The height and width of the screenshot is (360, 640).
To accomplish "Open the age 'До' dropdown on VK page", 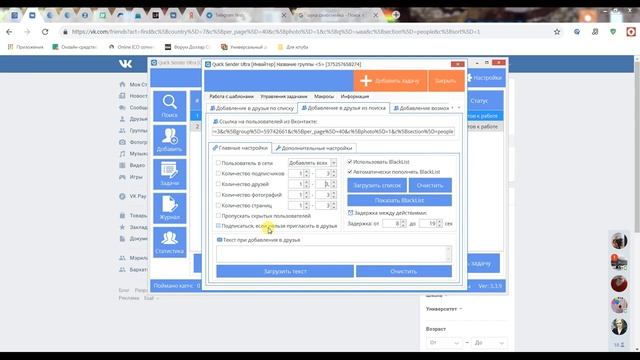I will tap(489, 343).
